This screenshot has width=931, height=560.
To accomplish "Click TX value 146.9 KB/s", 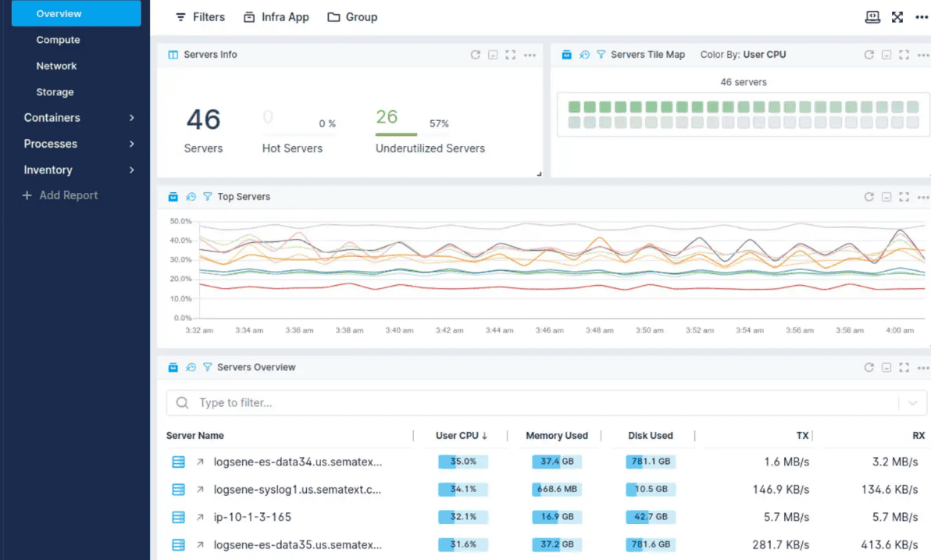I will (x=781, y=490).
